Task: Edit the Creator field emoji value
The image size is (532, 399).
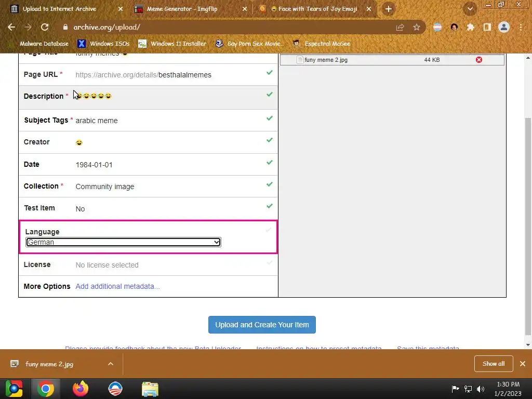Action: [79, 142]
